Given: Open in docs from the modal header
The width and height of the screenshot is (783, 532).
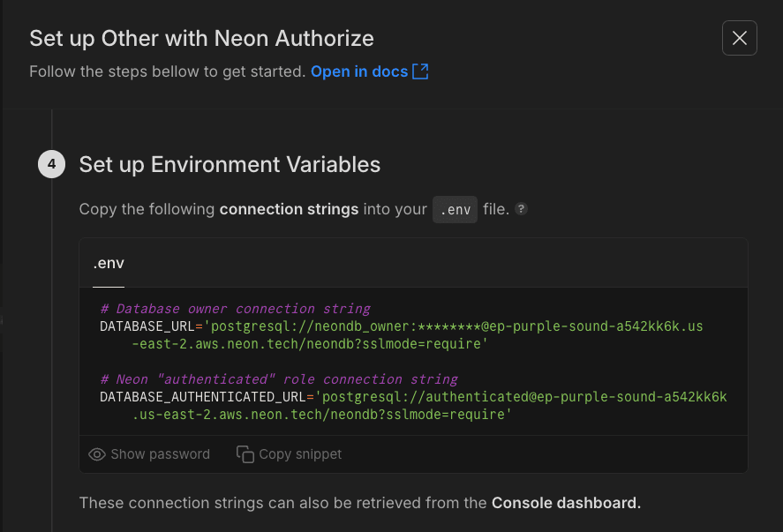Looking at the screenshot, I should pyautogui.click(x=359, y=71).
